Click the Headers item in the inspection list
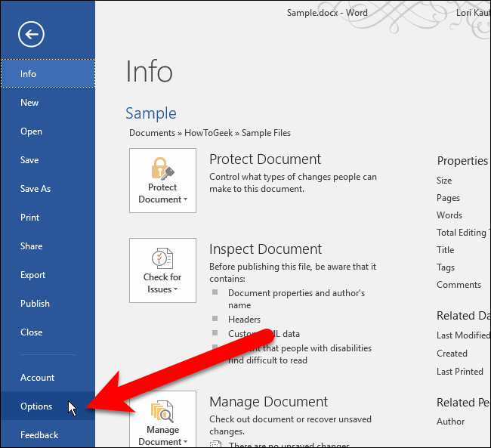This screenshot has height=448, width=491. coord(244,320)
